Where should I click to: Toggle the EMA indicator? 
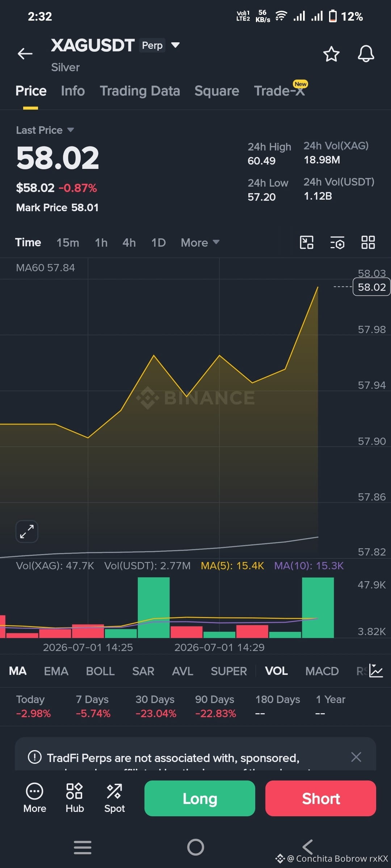tap(56, 671)
